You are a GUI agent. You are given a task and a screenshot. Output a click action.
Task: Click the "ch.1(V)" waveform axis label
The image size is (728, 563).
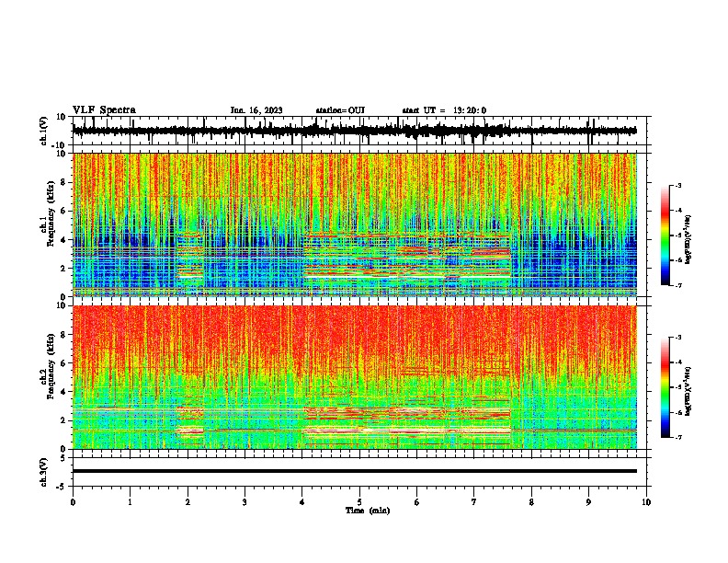tap(44, 131)
